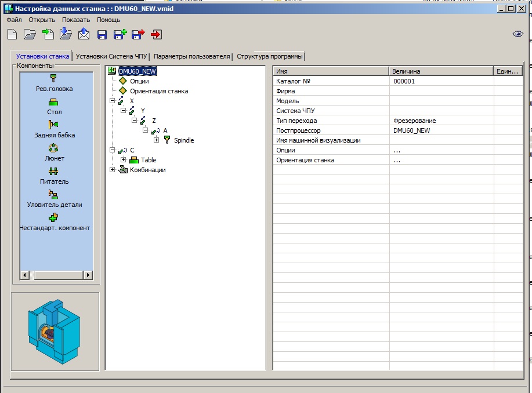532x393 pixels.
Task: Expand the Spindle node
Action: click(156, 140)
